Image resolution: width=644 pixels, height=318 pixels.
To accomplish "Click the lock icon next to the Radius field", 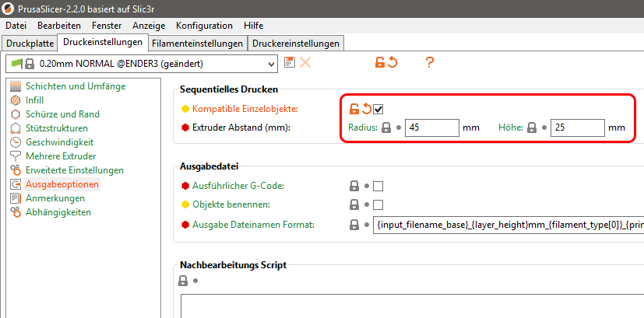I will point(385,128).
